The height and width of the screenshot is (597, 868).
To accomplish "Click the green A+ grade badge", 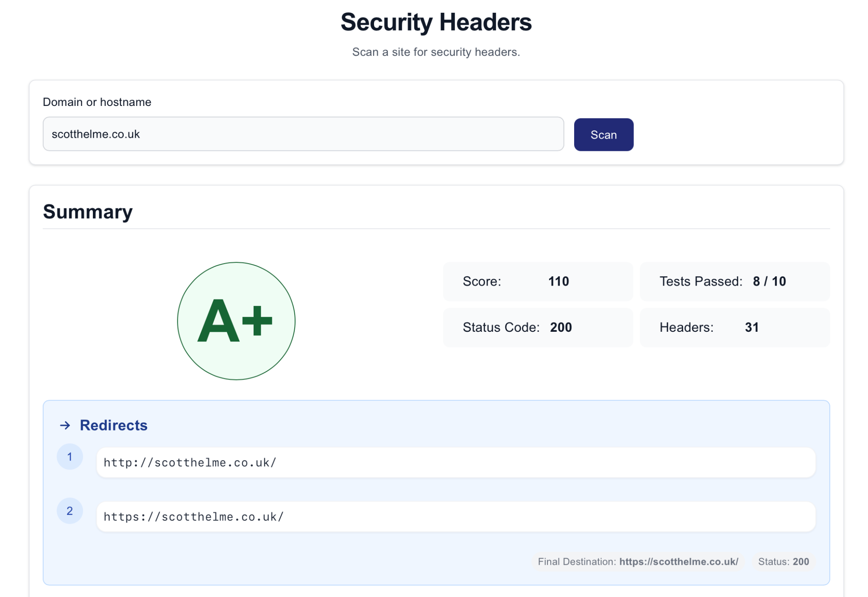I will pyautogui.click(x=236, y=322).
